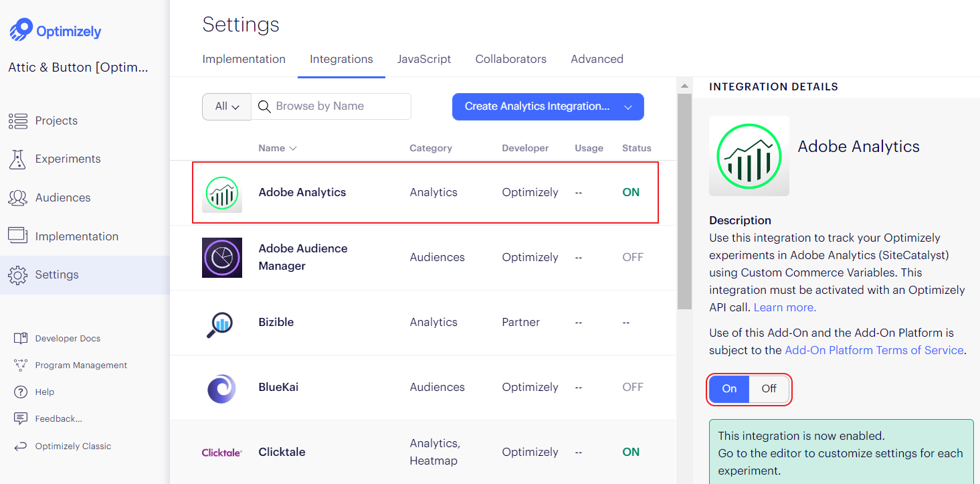Select the Adobe Analytics row name

[x=302, y=192]
